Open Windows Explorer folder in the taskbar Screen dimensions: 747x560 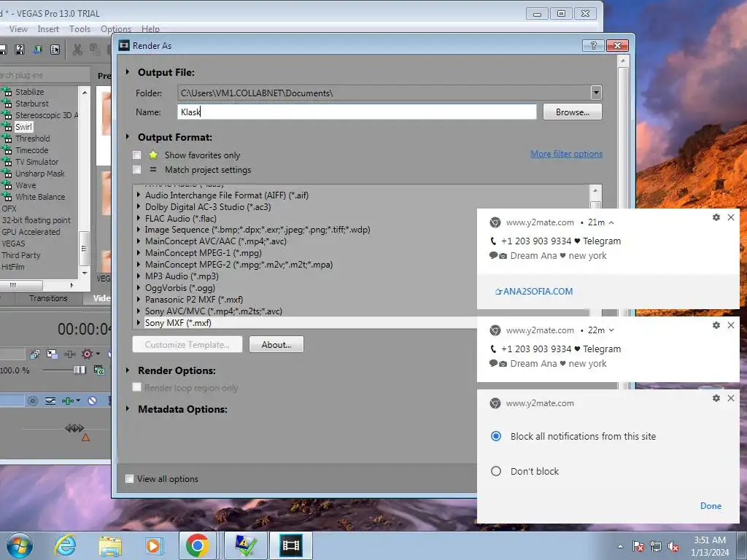click(110, 546)
